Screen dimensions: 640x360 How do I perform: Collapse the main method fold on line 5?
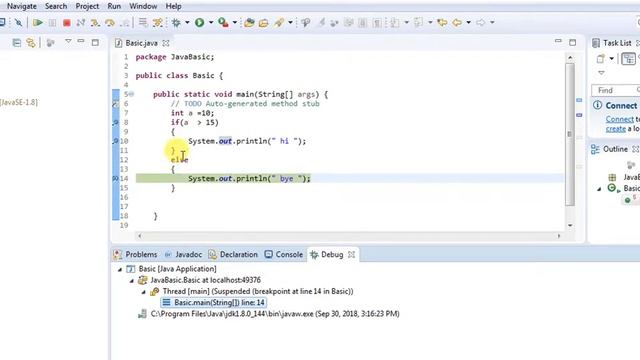coord(132,94)
